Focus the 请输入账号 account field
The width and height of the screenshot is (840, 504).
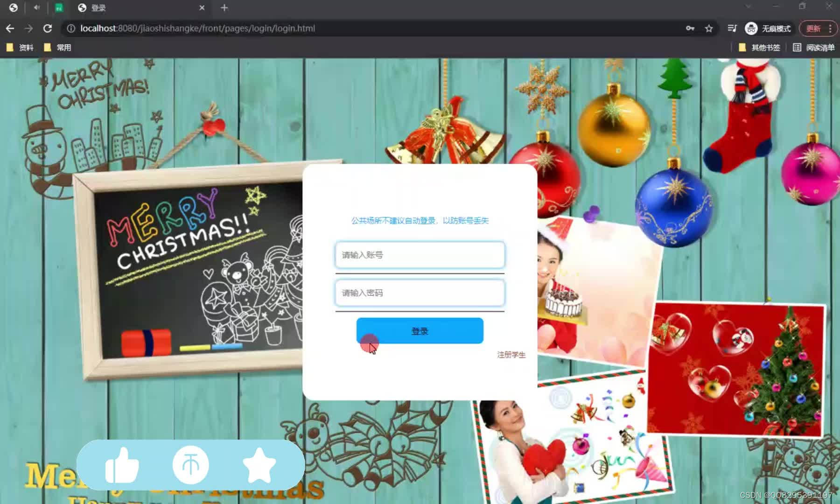[x=420, y=255]
